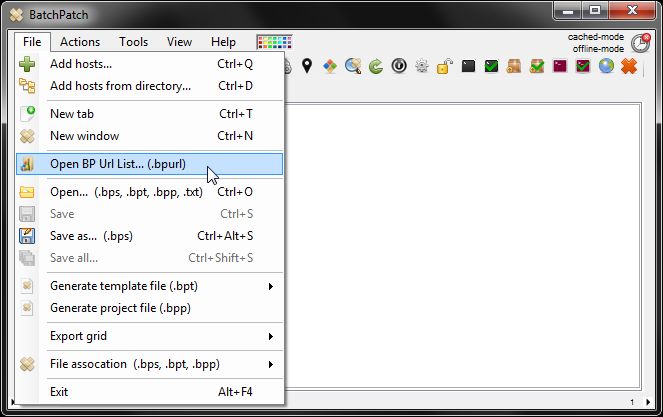This screenshot has height=417, width=663.
Task: Click the maroon console with green check icon
Action: click(x=583, y=66)
